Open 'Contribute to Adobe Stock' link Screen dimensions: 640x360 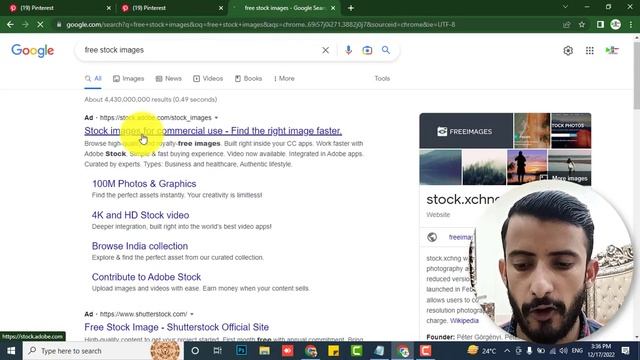click(x=147, y=277)
